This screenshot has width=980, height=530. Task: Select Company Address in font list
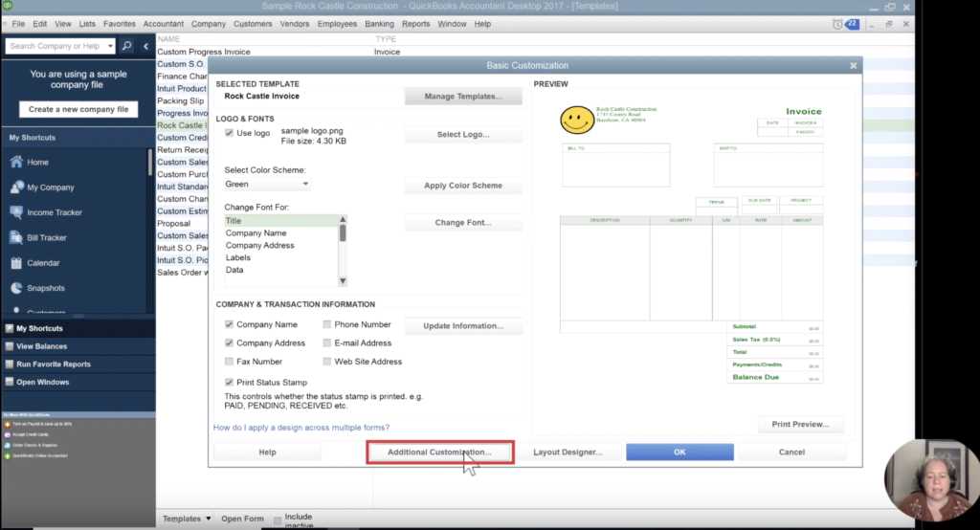(280, 245)
